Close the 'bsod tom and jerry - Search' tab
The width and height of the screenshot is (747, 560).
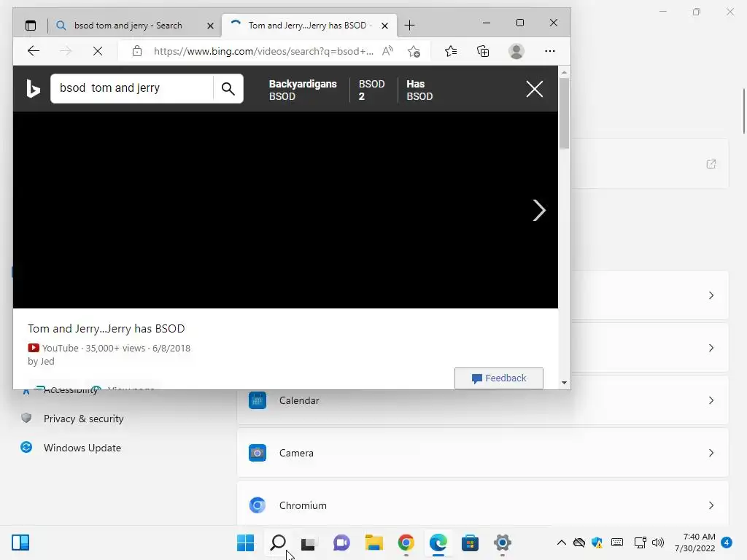point(210,26)
